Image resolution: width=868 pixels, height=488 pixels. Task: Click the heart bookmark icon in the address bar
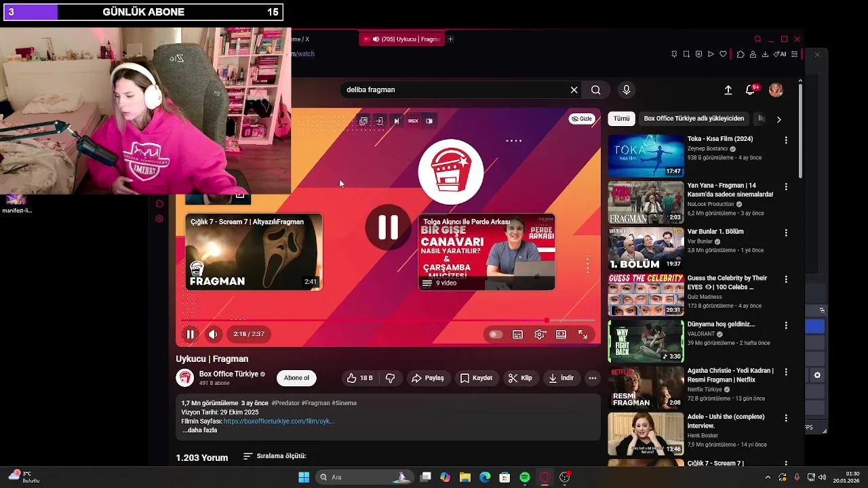pyautogui.click(x=723, y=54)
